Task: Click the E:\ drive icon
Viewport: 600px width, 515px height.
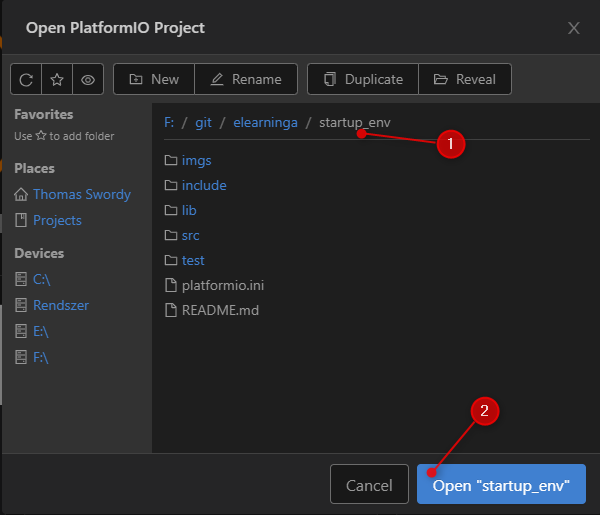Action: click(21, 331)
